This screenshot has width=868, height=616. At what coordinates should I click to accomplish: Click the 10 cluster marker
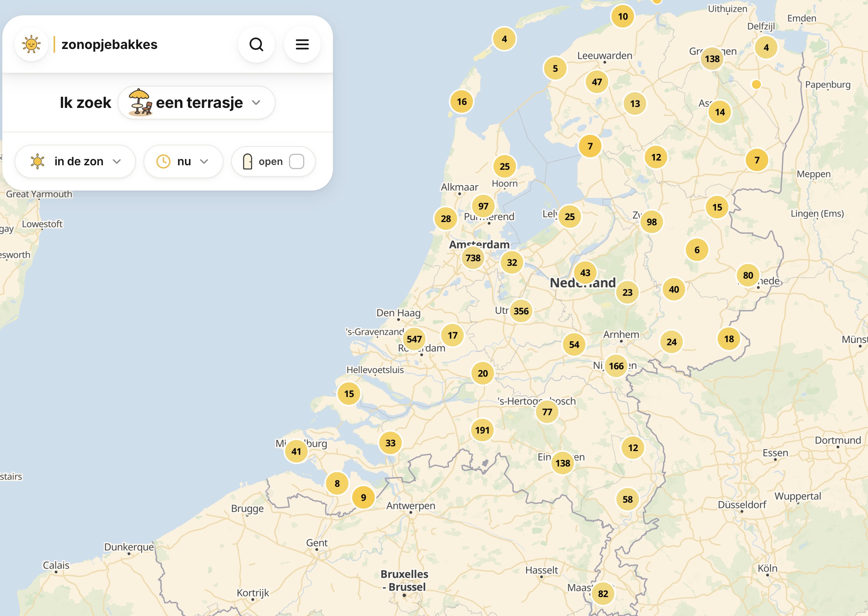click(623, 16)
